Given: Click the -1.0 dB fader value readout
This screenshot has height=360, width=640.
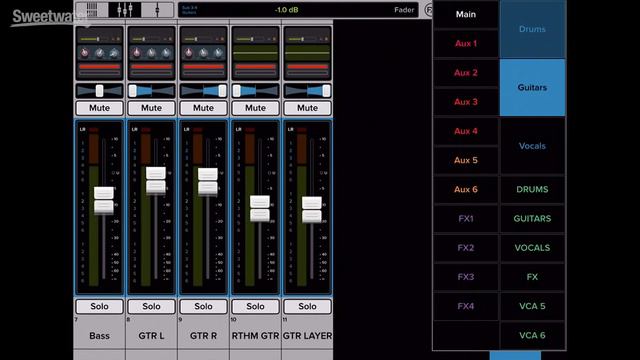Looking at the screenshot, I should tap(287, 10).
